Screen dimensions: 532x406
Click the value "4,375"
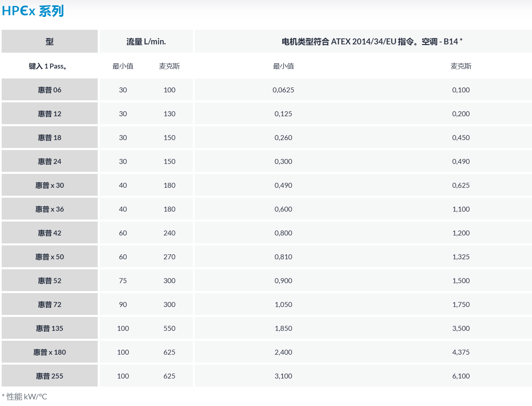click(x=461, y=352)
